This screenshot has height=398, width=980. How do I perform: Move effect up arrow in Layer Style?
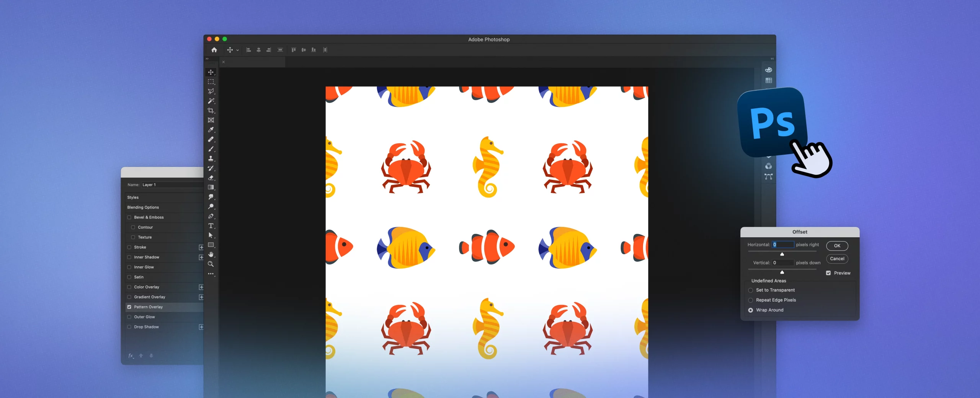pyautogui.click(x=141, y=356)
